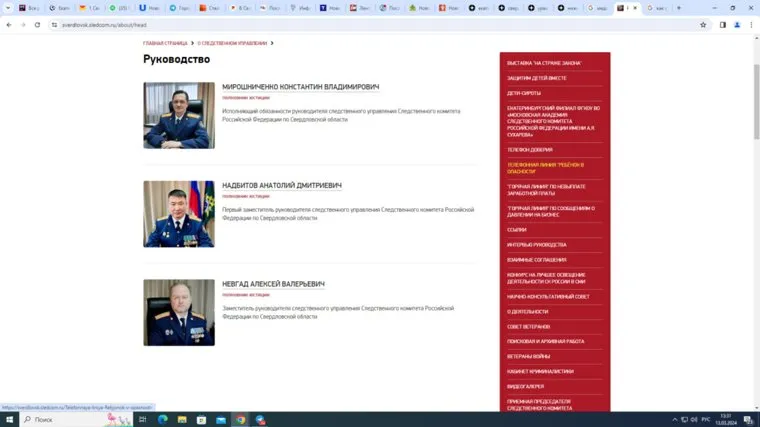Open a new tab with the plus button
This screenshot has height=427, width=760.
point(679,8)
